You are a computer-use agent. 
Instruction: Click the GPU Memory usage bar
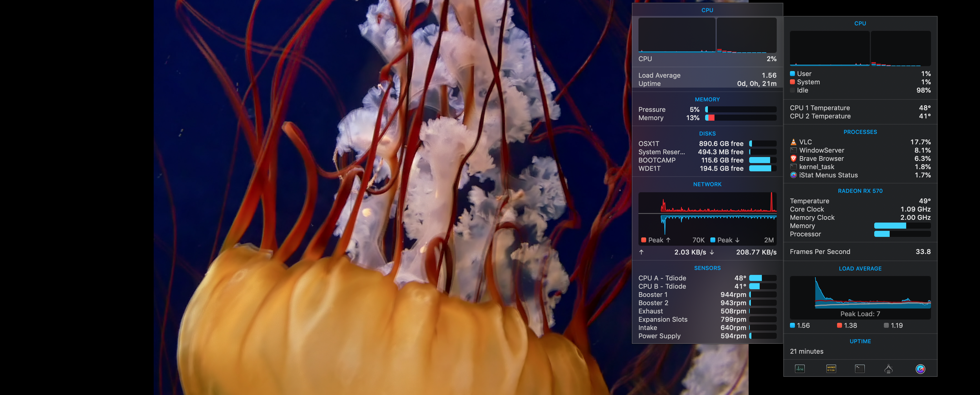(902, 226)
